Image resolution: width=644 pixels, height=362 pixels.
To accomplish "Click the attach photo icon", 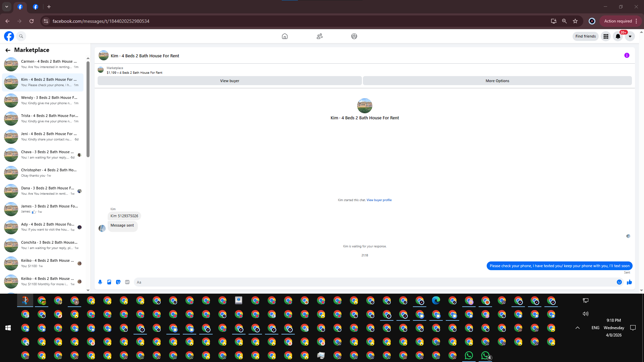I will [109, 282].
